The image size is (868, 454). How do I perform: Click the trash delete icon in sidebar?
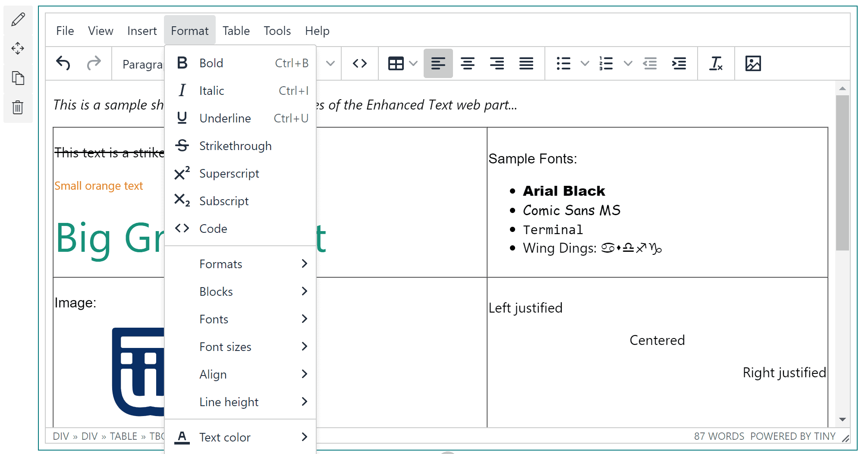point(18,107)
